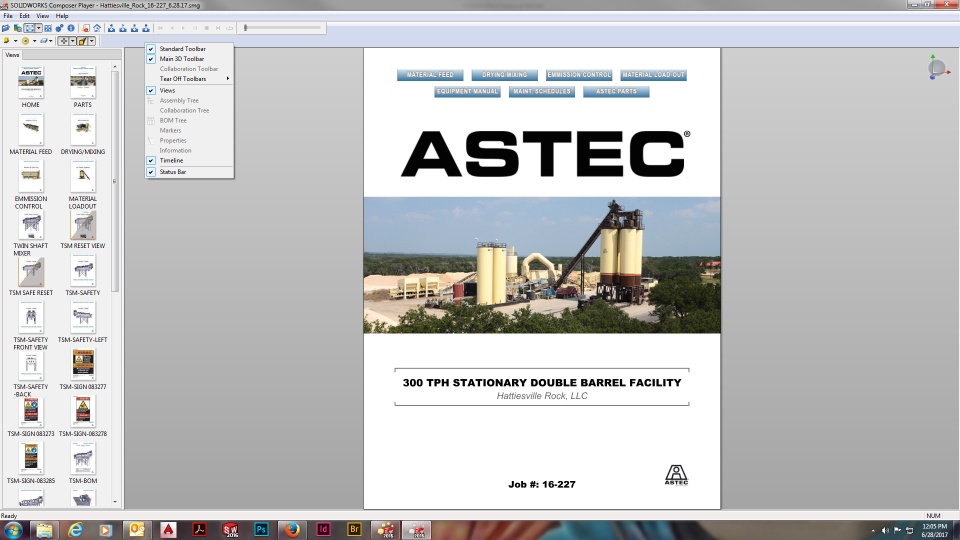Stop the timeline playback
Screen dimensions: 960x540
point(206,28)
